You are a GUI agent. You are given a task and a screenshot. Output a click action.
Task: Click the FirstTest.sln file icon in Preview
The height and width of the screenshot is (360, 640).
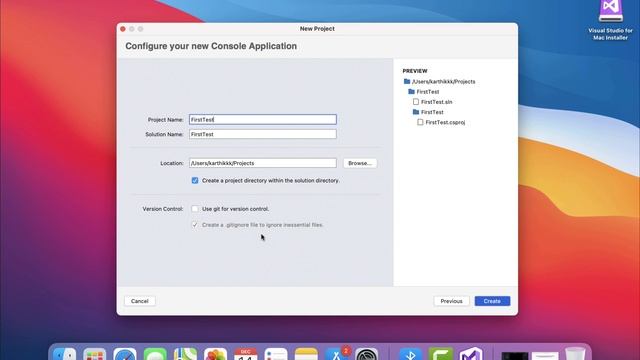(x=416, y=102)
